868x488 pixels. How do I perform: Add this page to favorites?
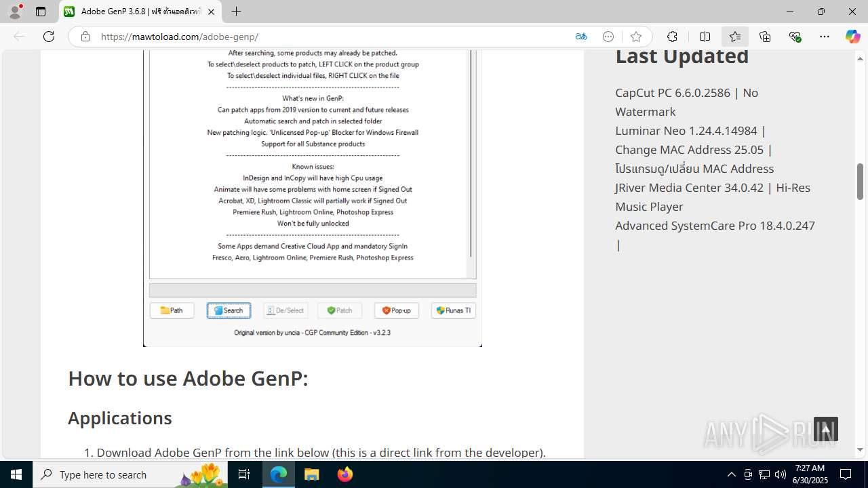[x=635, y=37]
